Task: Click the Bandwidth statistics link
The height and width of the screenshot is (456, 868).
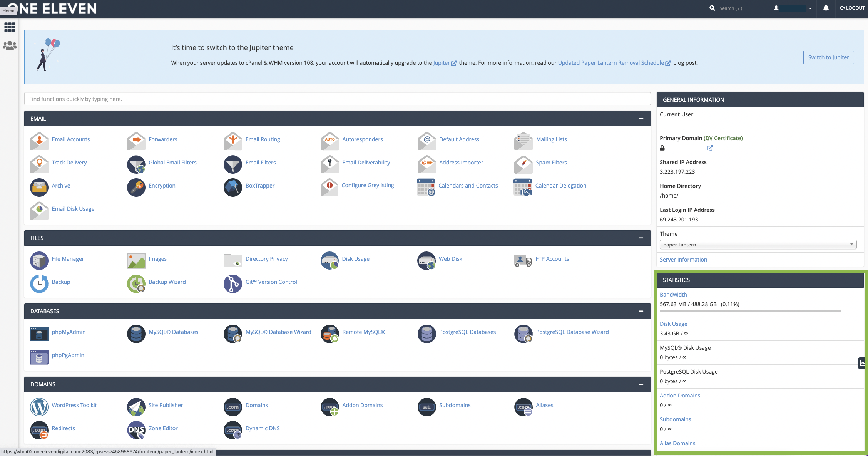Action: click(673, 295)
